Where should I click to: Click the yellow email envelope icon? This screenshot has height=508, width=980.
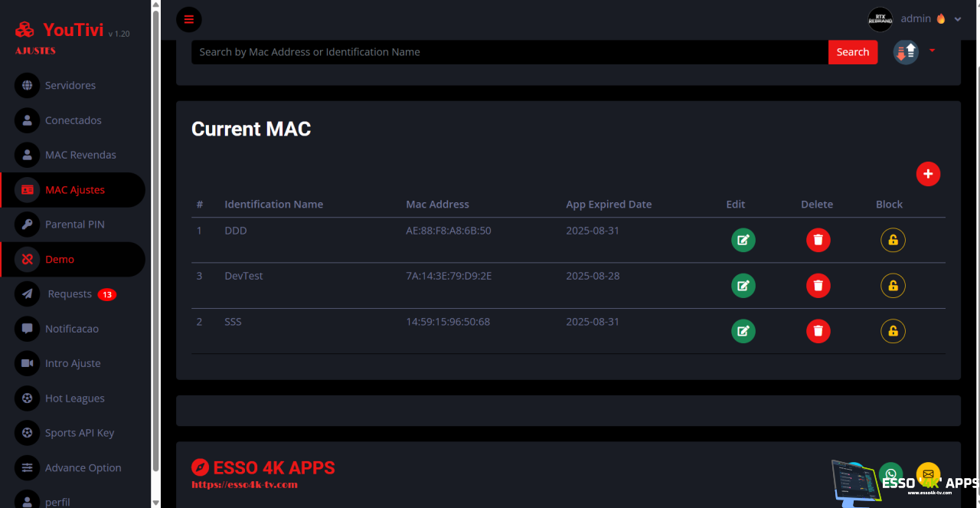coord(928,474)
